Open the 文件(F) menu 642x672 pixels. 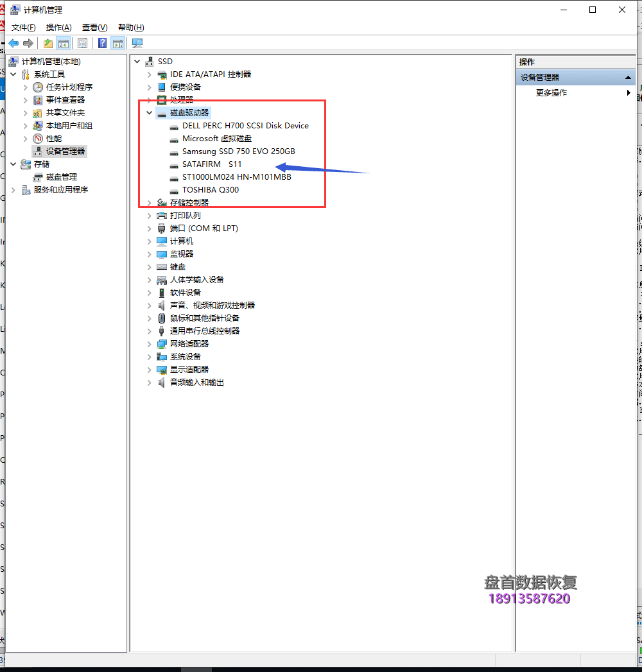(24, 28)
